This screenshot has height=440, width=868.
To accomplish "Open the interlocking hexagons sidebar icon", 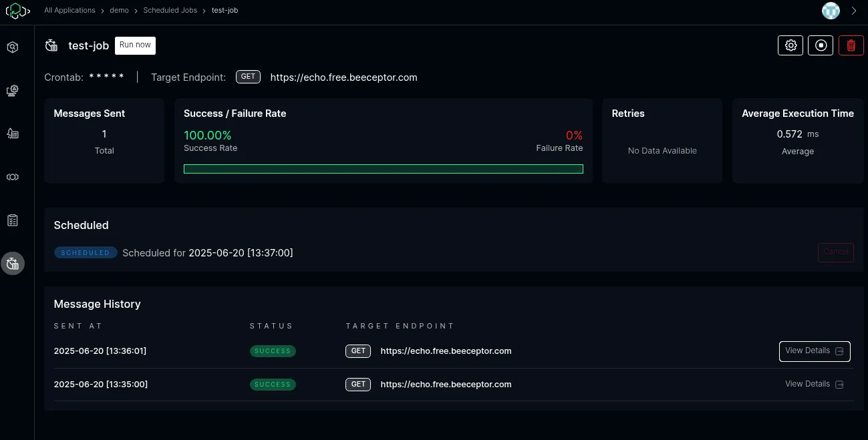I will [12, 177].
